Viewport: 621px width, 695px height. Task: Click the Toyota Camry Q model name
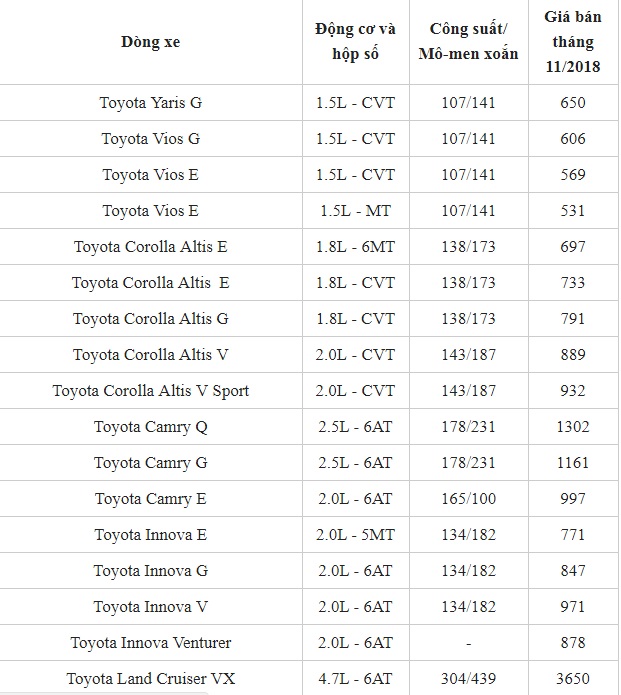click(x=151, y=427)
